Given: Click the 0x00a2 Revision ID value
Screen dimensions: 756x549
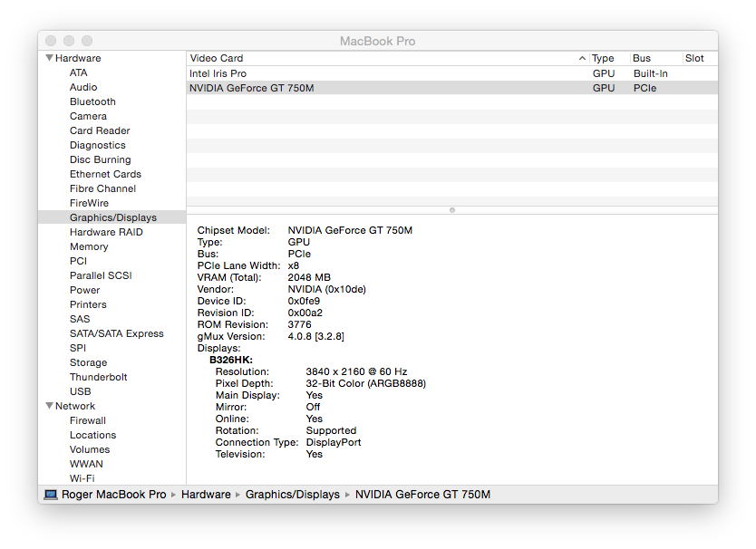Looking at the screenshot, I should coord(305,313).
